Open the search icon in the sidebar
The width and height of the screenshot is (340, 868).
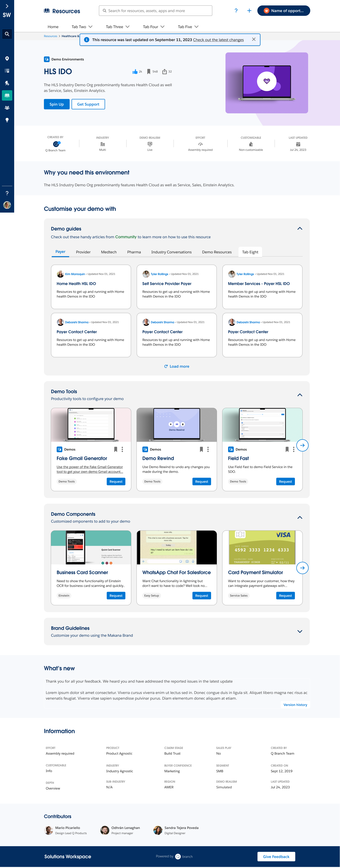pyautogui.click(x=7, y=34)
